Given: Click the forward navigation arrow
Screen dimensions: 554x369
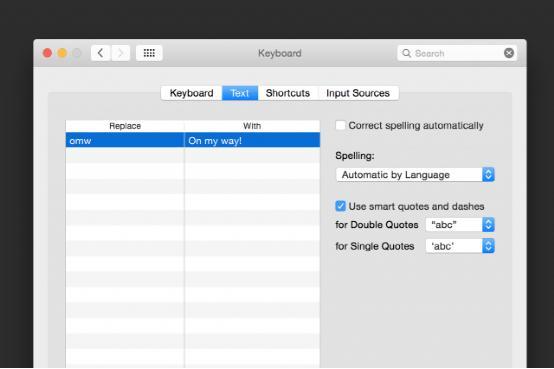Looking at the screenshot, I should click(120, 53).
